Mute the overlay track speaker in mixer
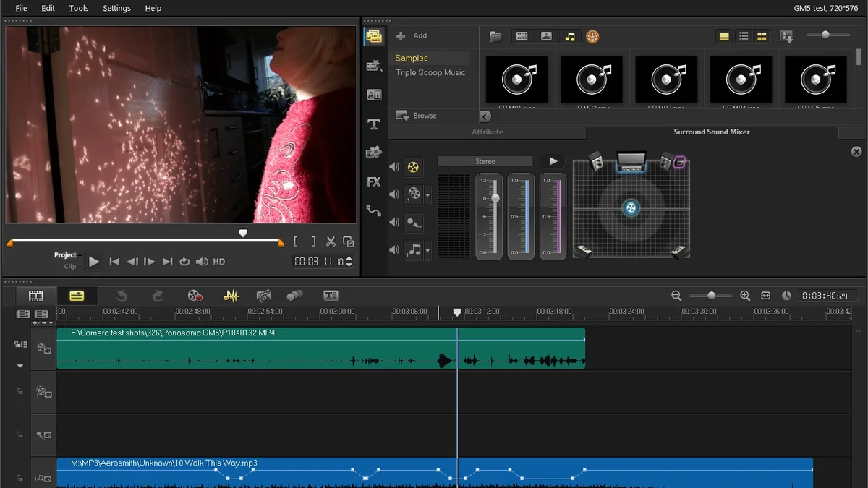The height and width of the screenshot is (488, 868). 394,194
